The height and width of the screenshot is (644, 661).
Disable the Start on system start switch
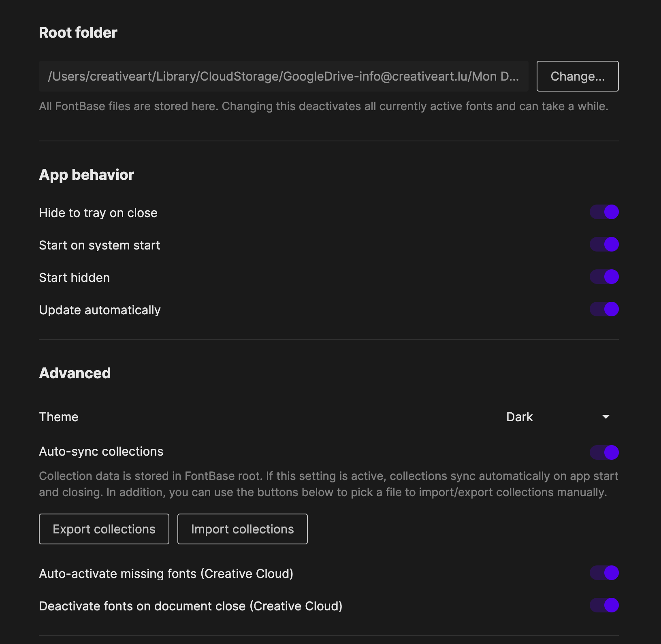pyautogui.click(x=604, y=244)
